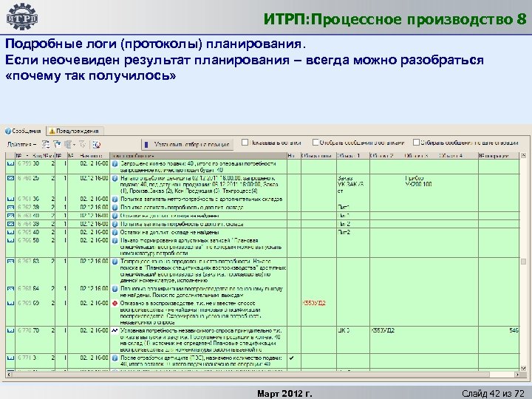The width and height of the screenshot is (532, 399).
Task: Click the Объект 1 column header
Action: pyautogui.click(x=353, y=156)
